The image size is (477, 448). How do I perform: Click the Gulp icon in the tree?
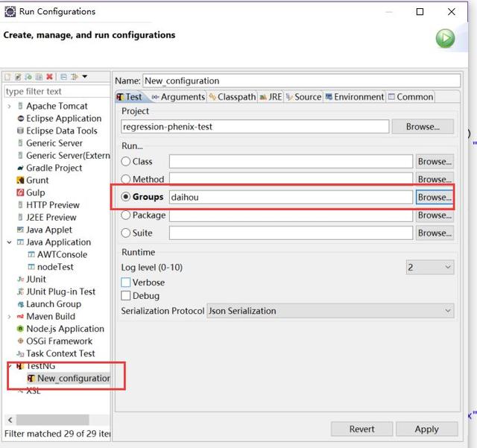(20, 192)
